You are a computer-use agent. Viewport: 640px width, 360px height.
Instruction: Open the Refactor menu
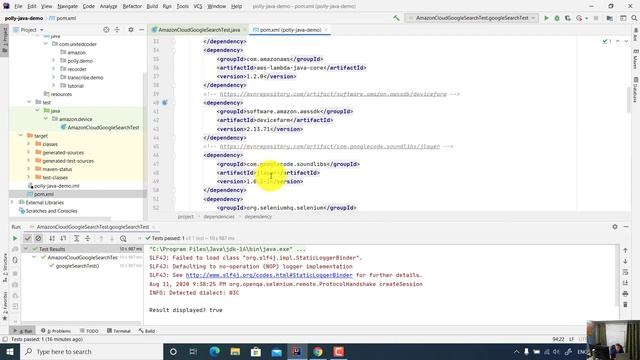132,6
